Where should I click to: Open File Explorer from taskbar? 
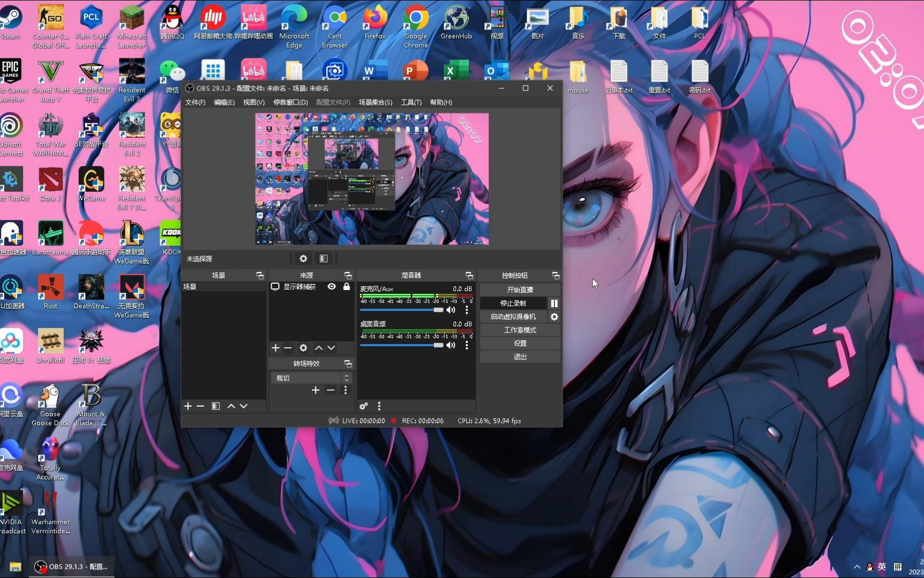(15, 567)
